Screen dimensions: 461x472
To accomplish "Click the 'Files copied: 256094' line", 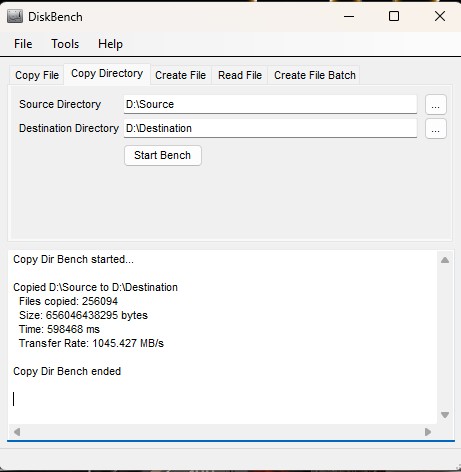I will point(68,301).
